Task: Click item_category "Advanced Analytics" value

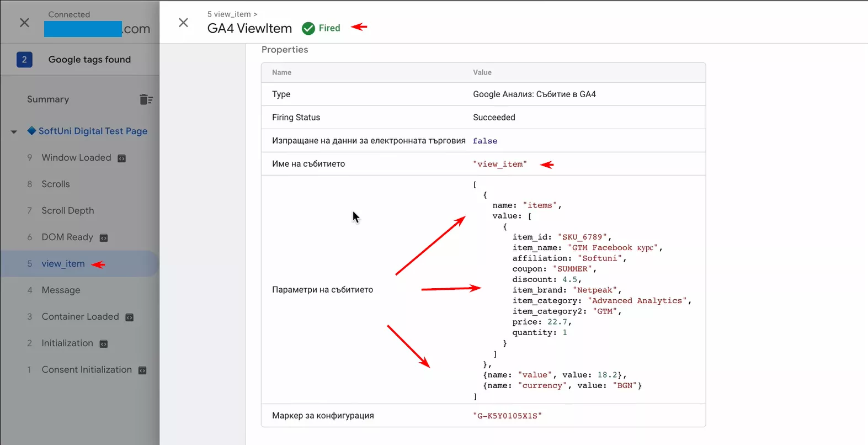Action: coord(637,301)
